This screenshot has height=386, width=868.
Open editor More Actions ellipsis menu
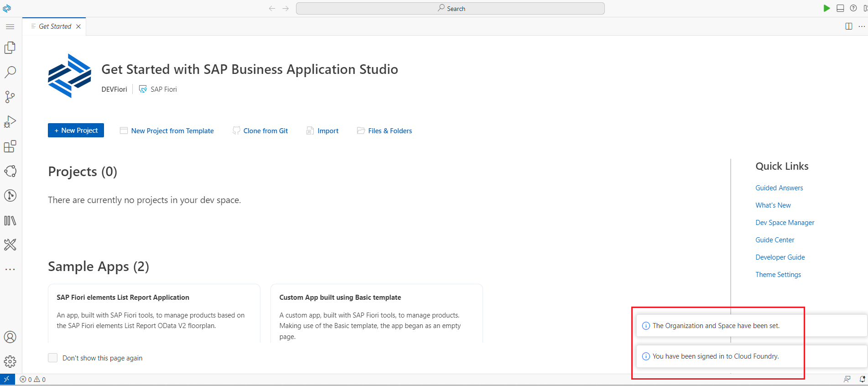(861, 26)
